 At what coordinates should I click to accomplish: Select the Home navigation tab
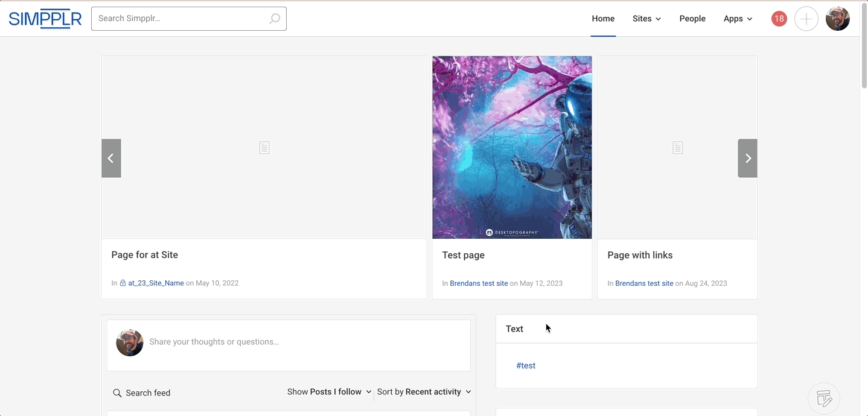[603, 19]
